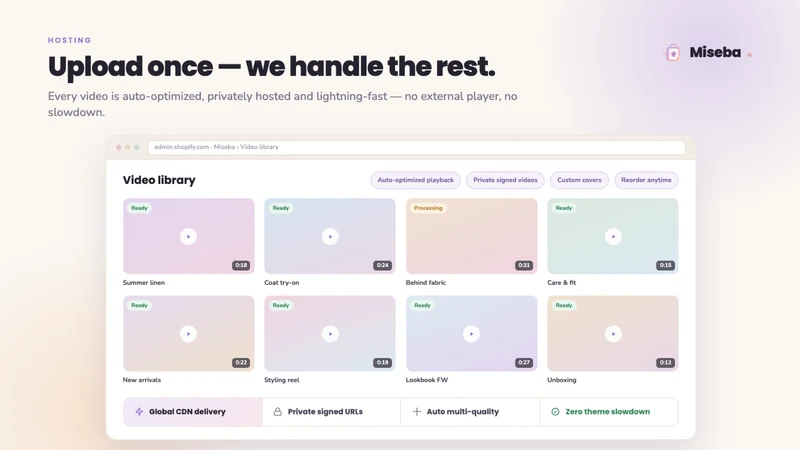Play the Care & fit video
This screenshot has height=450, width=800.
[613, 237]
